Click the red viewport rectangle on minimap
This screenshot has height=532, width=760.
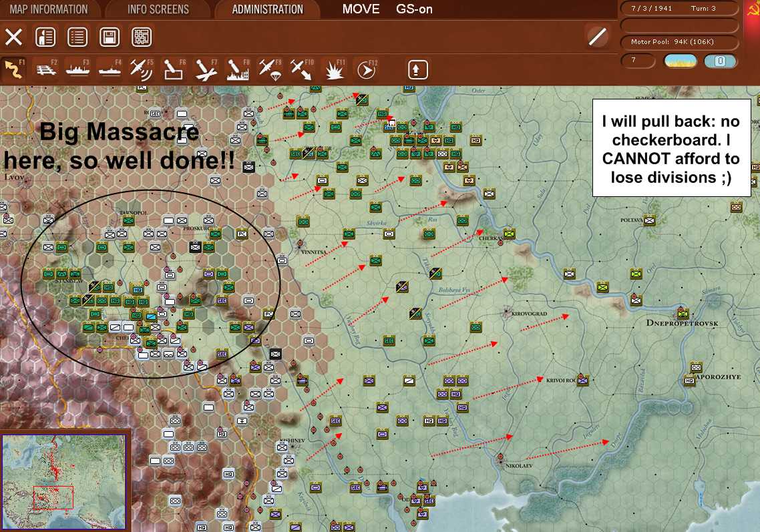point(53,497)
